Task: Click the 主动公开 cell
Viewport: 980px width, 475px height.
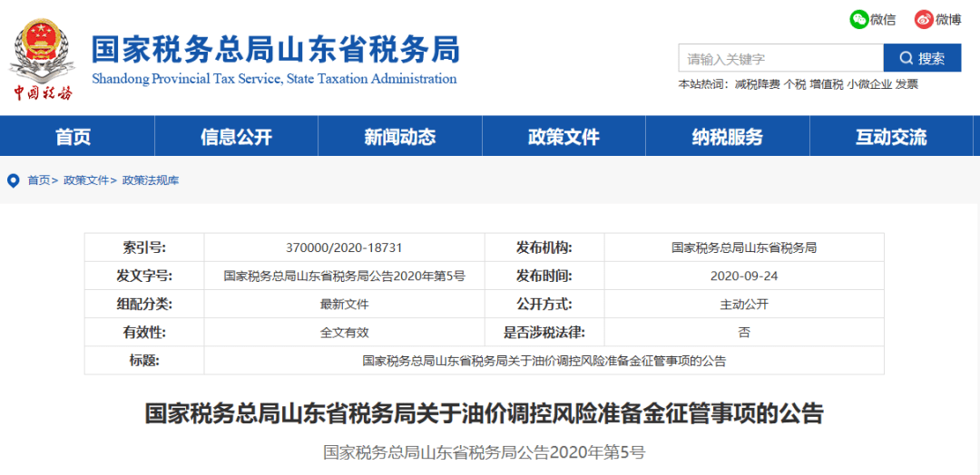Action: (744, 305)
